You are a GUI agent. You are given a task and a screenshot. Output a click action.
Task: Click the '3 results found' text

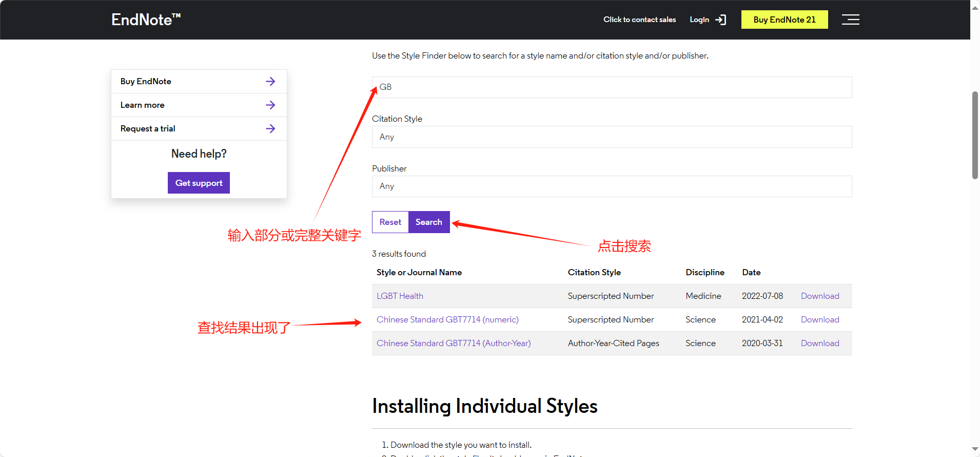coord(399,254)
